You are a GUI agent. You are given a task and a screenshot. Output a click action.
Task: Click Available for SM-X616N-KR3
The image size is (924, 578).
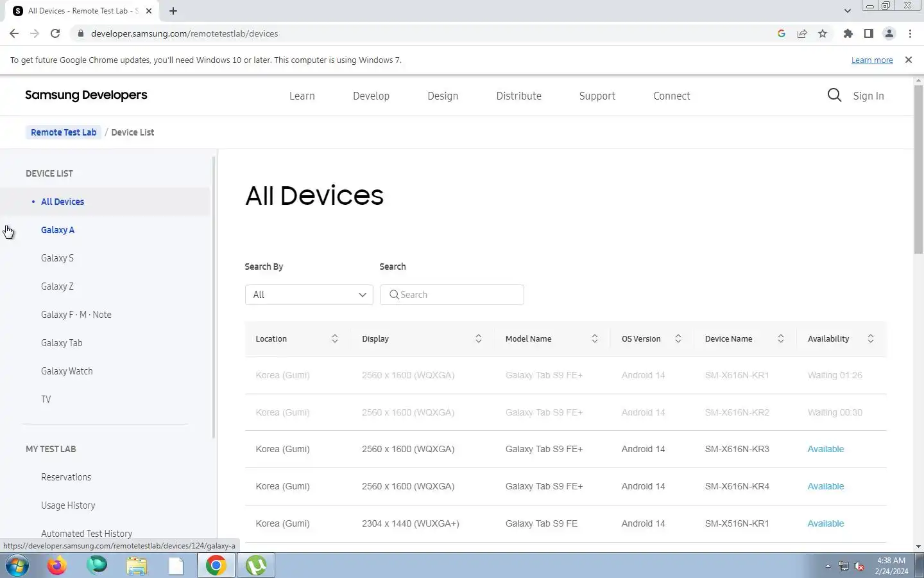[825, 449]
